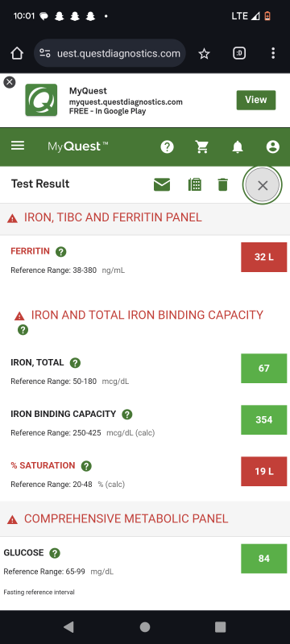
Task: Show info for FERRITIN test
Action: coord(60,252)
